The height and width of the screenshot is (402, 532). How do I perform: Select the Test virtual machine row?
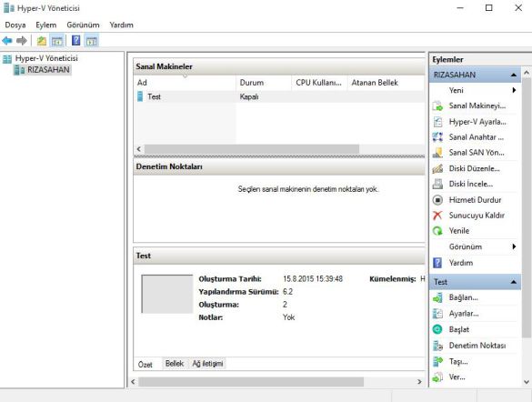point(279,97)
